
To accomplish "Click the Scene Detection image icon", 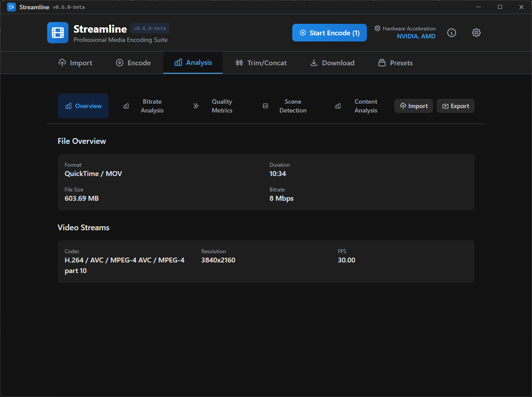I will click(265, 106).
